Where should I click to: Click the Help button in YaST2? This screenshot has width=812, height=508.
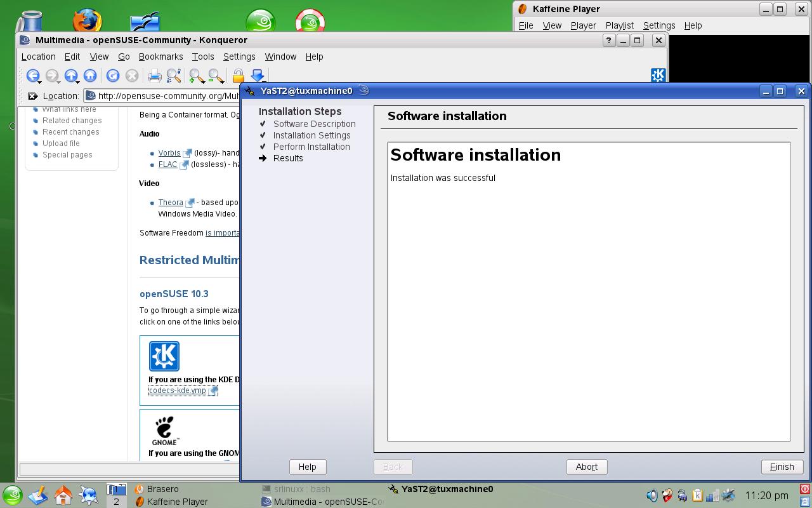click(308, 467)
